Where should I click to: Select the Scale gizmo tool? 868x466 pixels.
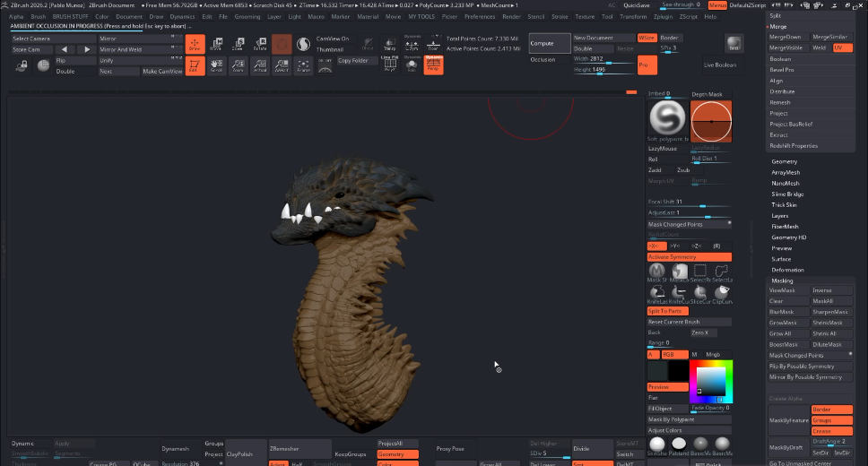coord(238,44)
